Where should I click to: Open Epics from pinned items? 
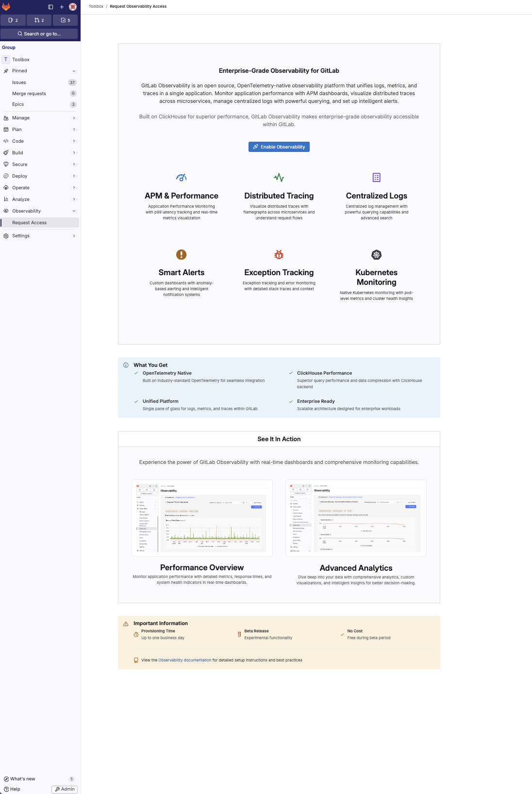(x=18, y=104)
